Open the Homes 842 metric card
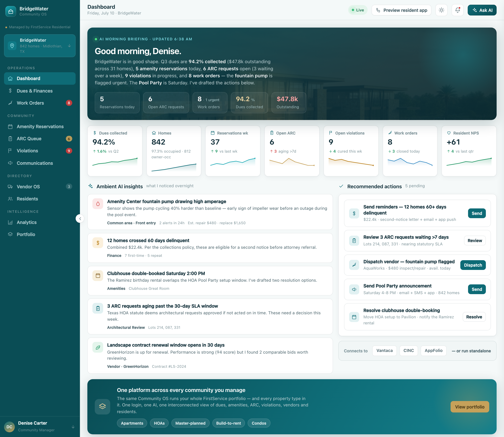The image size is (504, 437). pyautogui.click(x=174, y=151)
